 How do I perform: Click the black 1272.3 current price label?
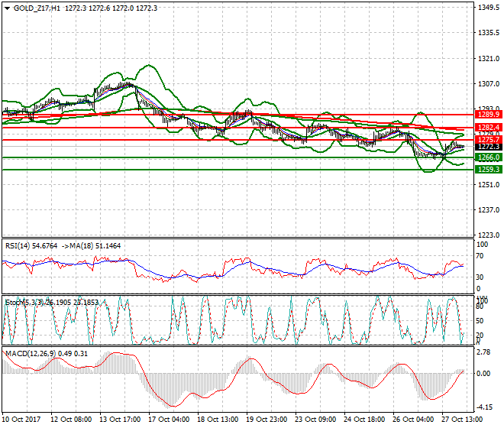488,147
